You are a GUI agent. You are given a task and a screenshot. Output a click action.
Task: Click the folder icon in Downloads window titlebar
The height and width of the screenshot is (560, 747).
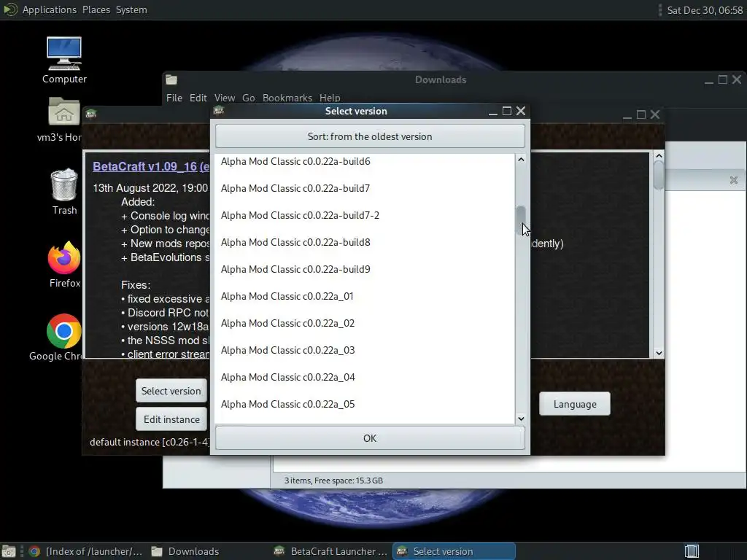click(x=171, y=79)
